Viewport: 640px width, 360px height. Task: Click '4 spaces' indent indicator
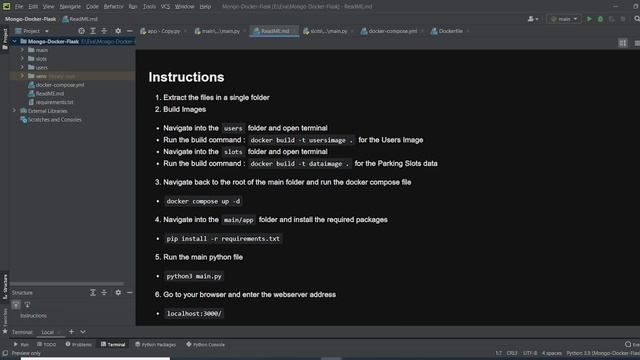click(552, 353)
